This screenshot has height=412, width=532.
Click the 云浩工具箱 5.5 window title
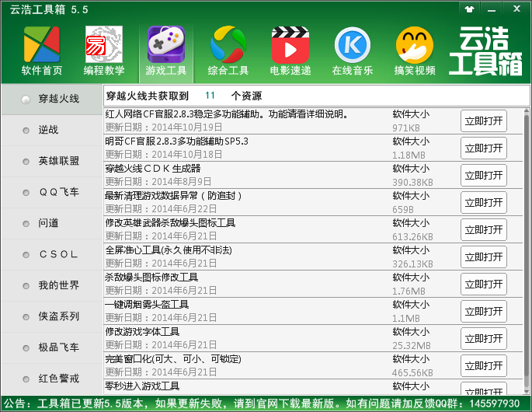[x=49, y=9]
